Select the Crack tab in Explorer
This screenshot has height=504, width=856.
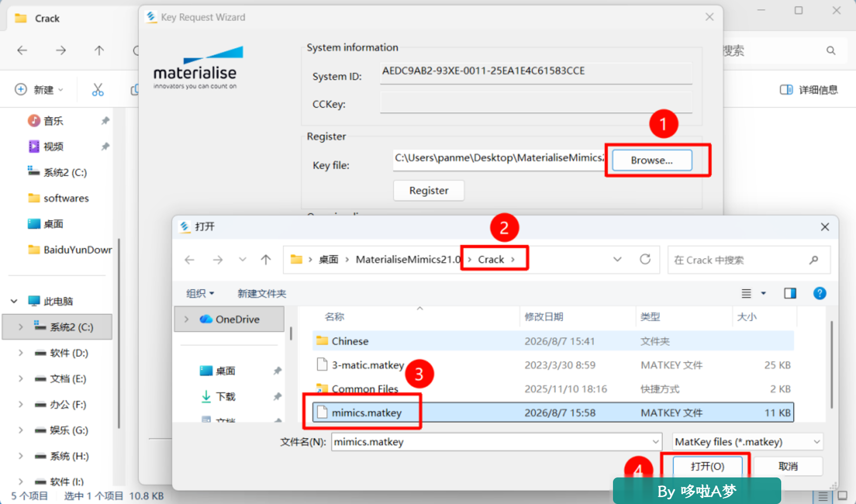point(47,19)
